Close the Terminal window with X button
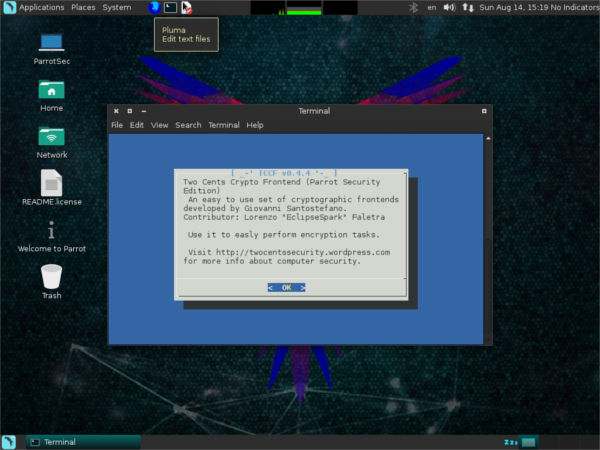Viewport: 600px width, 450px height. pos(116,111)
